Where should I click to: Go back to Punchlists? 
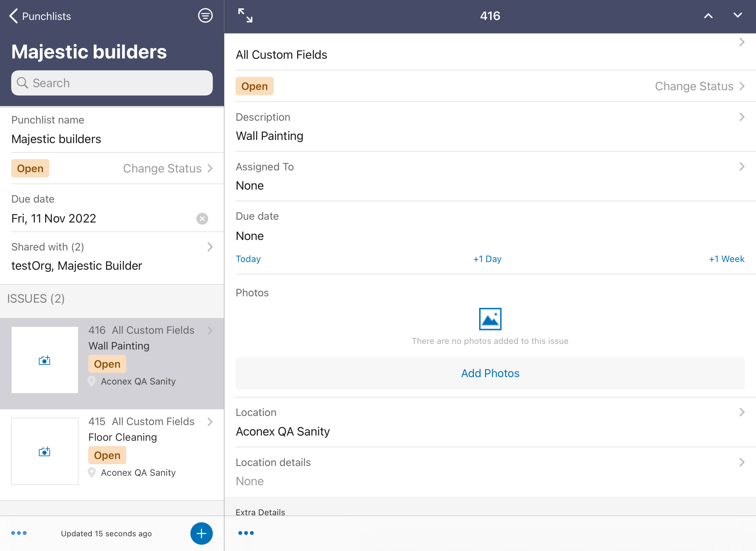(40, 16)
